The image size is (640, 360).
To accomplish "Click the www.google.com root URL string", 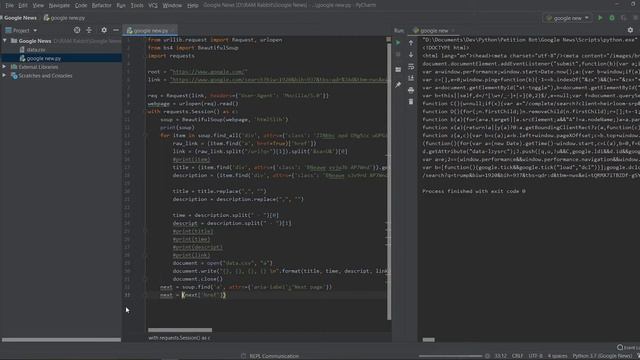I will pos(209,72).
